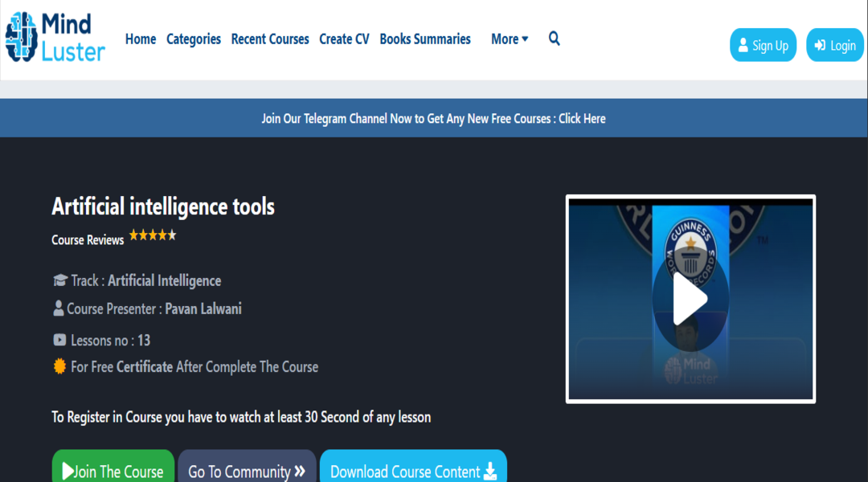Click the graduation cap Track icon
868x482 pixels.
(x=59, y=280)
